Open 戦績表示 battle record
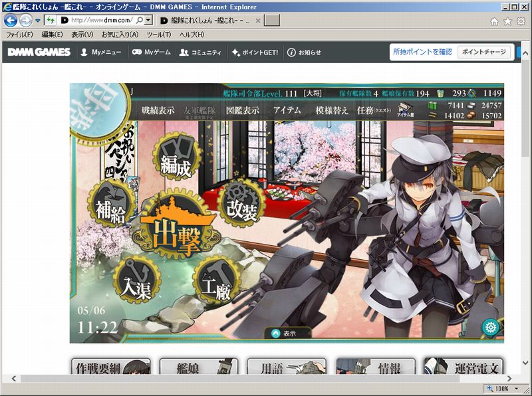The width and height of the screenshot is (532, 396). [158, 110]
